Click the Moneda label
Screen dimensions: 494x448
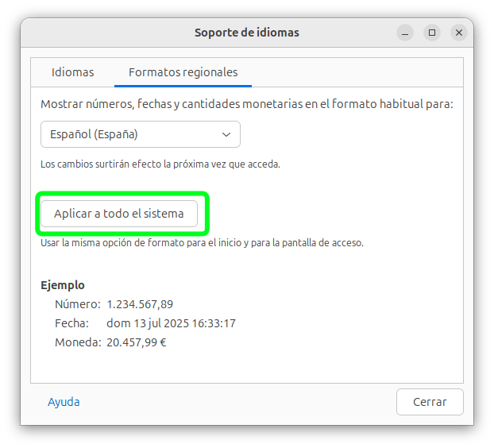point(78,342)
